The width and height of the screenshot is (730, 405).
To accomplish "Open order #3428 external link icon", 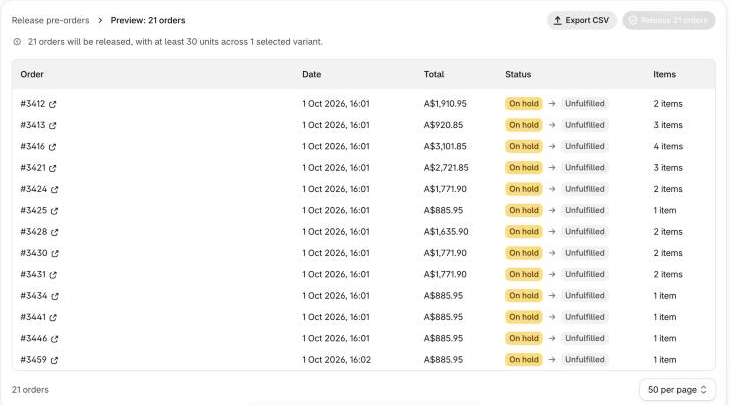I will [54, 232].
